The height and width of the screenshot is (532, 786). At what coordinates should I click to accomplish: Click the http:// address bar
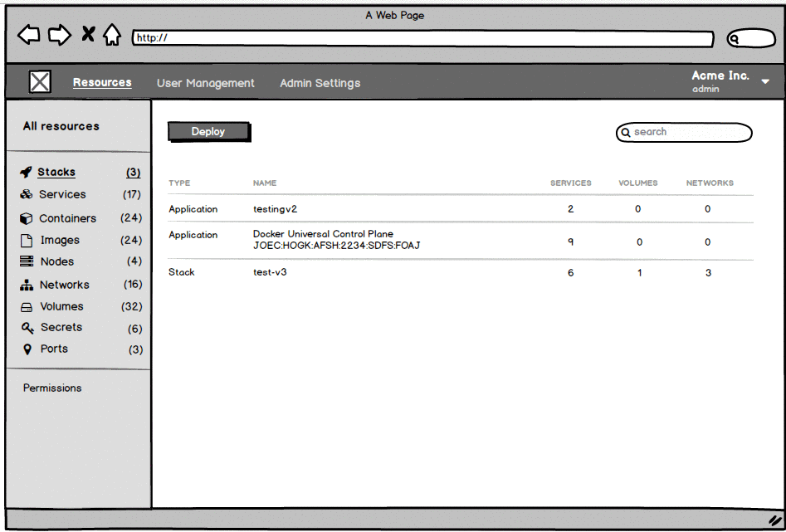[423, 39]
